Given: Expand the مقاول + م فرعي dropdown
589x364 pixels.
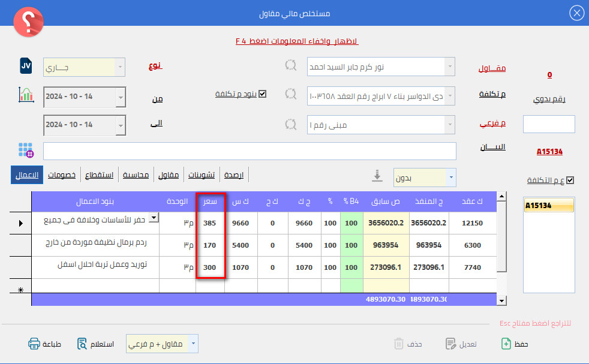Looking at the screenshot, I should 193,344.
